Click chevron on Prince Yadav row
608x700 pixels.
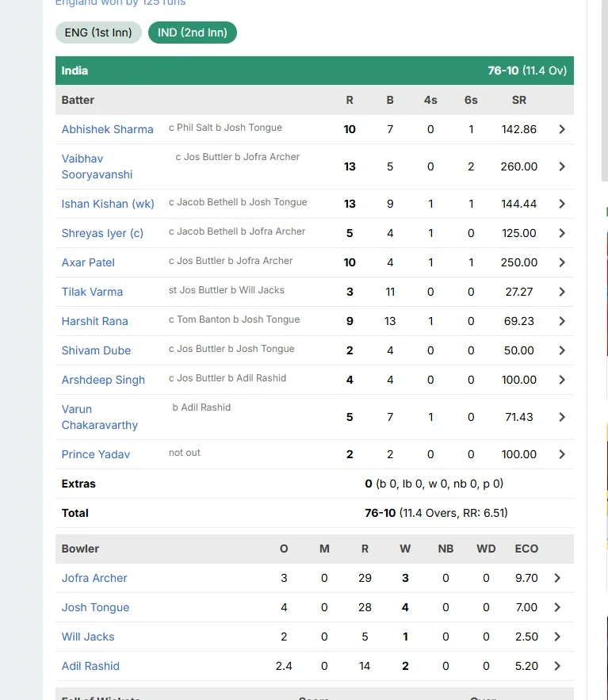pyautogui.click(x=562, y=454)
